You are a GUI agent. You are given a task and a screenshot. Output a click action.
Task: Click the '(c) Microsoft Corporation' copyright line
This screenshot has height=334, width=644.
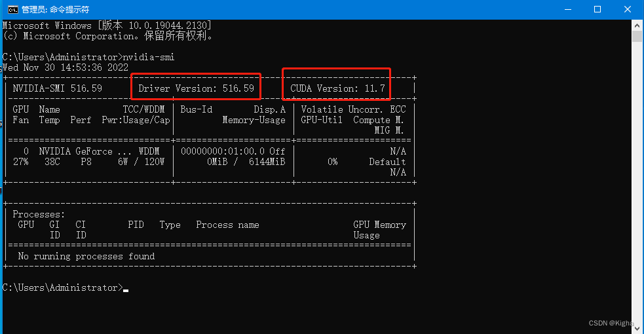pyautogui.click(x=108, y=36)
